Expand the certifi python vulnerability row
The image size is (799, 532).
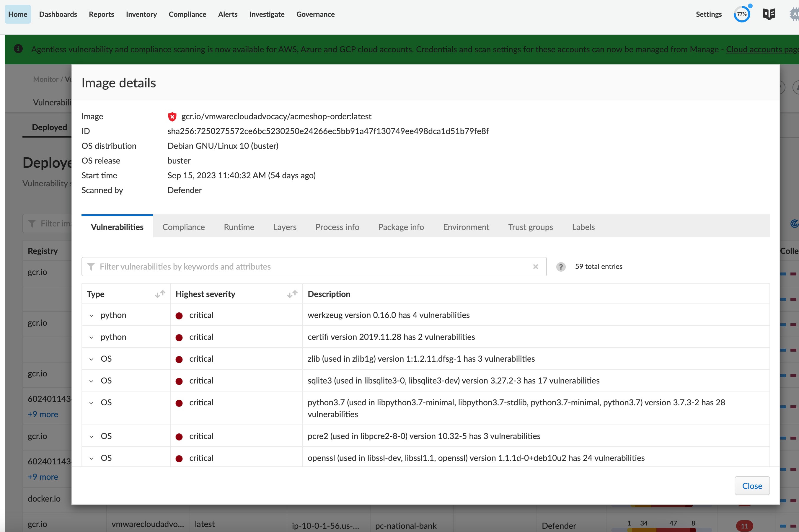(x=91, y=337)
